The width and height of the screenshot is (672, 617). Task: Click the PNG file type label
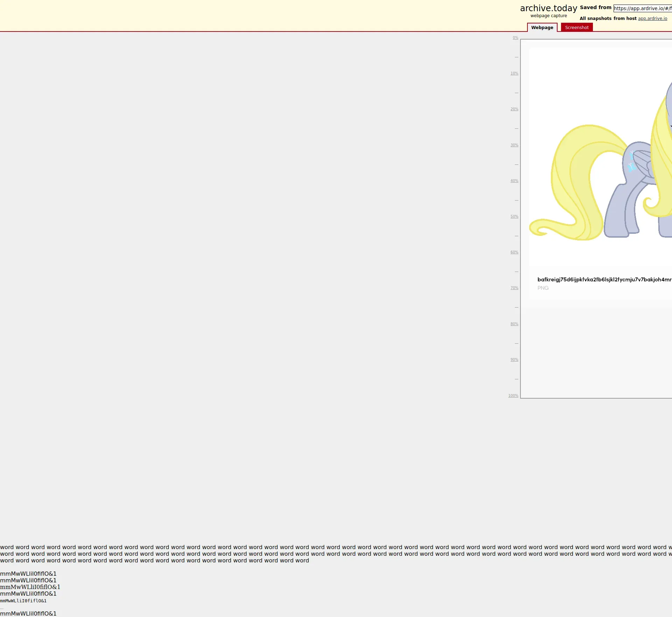coord(543,288)
